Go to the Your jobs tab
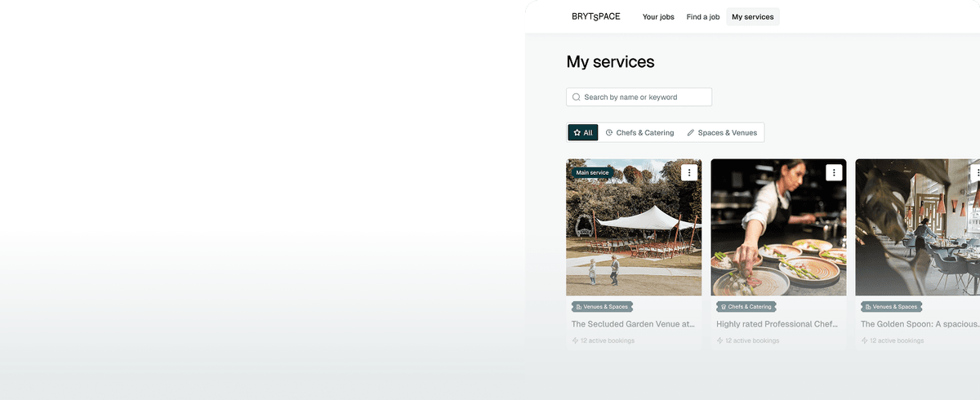The image size is (980, 400). [x=658, y=16]
